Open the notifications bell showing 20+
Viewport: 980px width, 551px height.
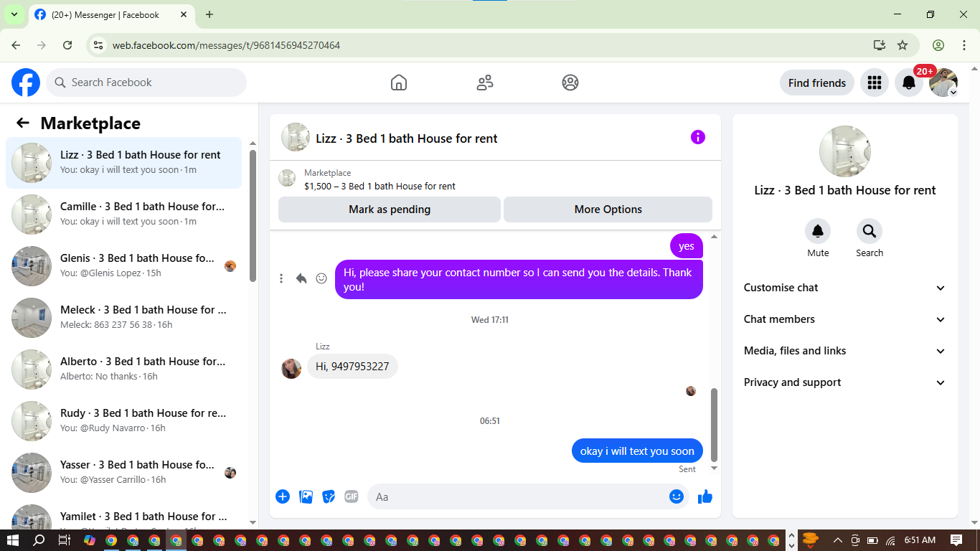[x=909, y=83]
